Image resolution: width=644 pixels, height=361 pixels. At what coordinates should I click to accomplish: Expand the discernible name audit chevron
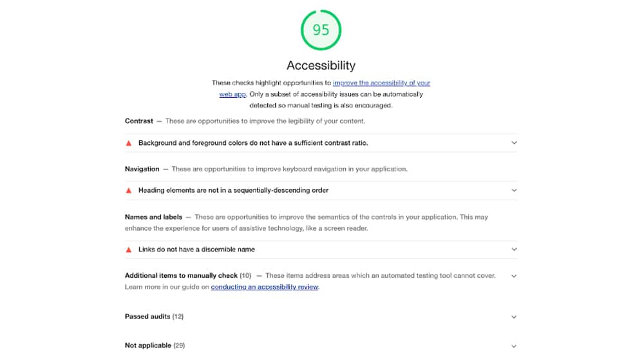pyautogui.click(x=514, y=249)
